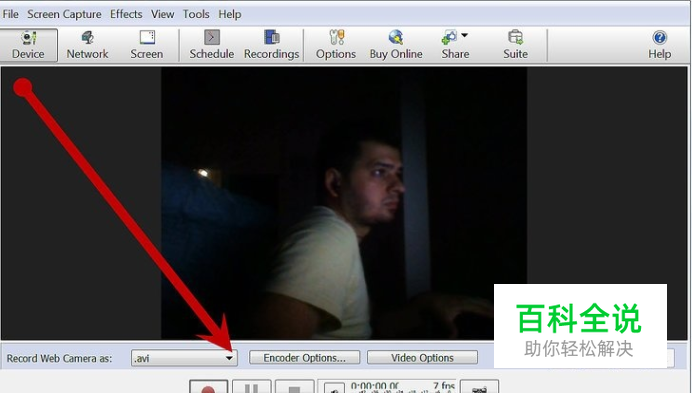The image size is (692, 393).
Task: Open the View menu
Action: click(162, 14)
